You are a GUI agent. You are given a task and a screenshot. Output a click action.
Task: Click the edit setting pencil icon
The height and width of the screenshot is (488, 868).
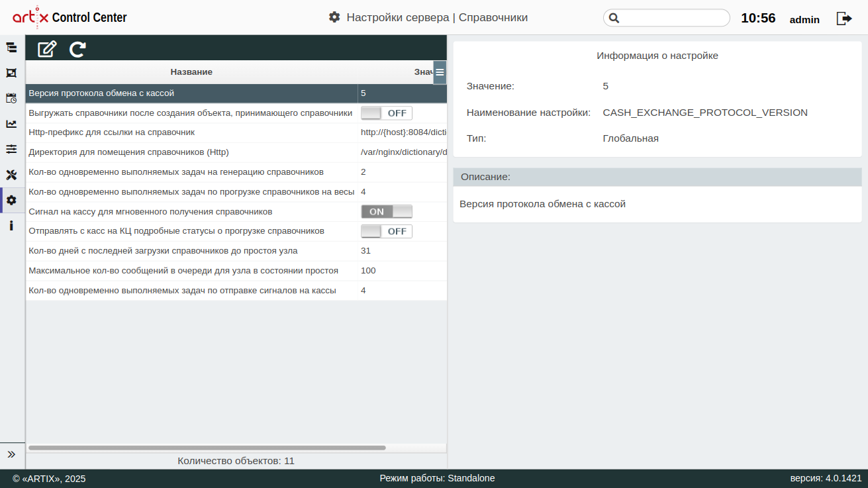47,49
